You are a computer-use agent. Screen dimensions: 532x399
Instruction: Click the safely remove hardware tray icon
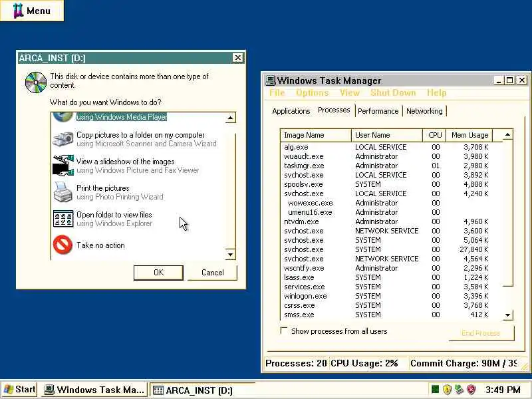click(x=459, y=390)
